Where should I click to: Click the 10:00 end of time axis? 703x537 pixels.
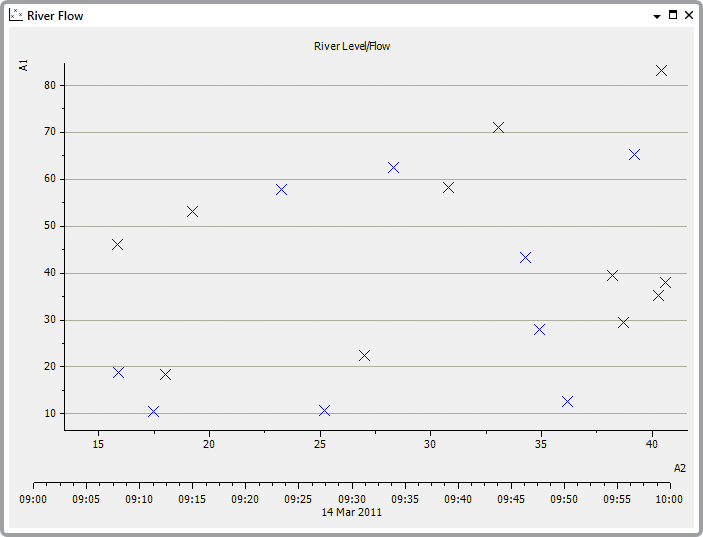tap(669, 498)
